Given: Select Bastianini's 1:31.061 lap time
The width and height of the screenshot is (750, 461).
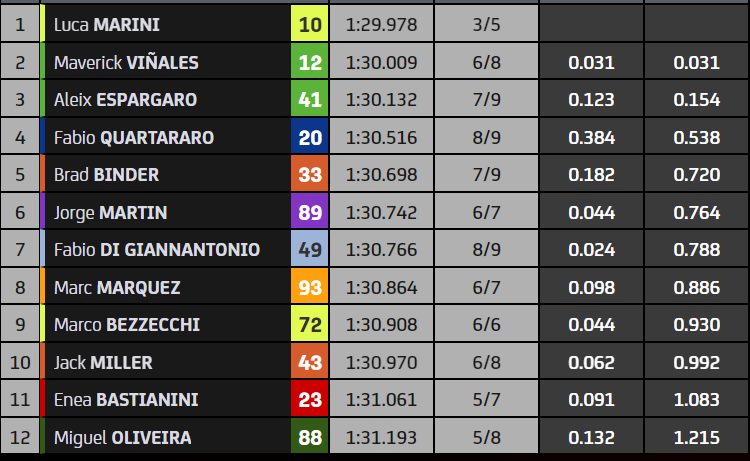Looking at the screenshot, I should coord(381,400).
